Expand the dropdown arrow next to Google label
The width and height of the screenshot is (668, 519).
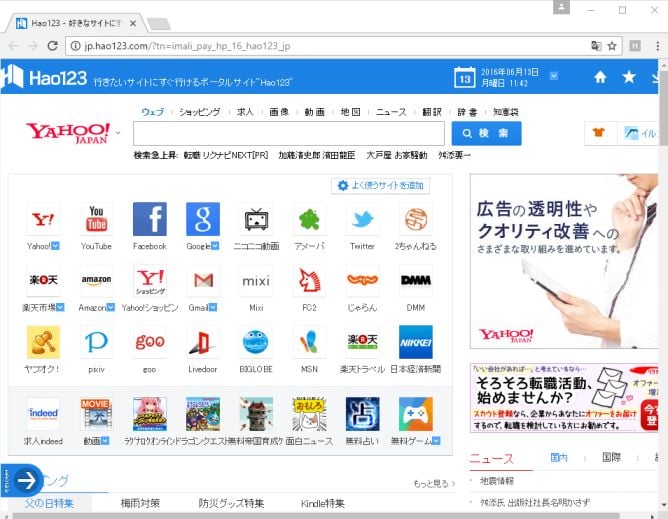click(x=215, y=246)
